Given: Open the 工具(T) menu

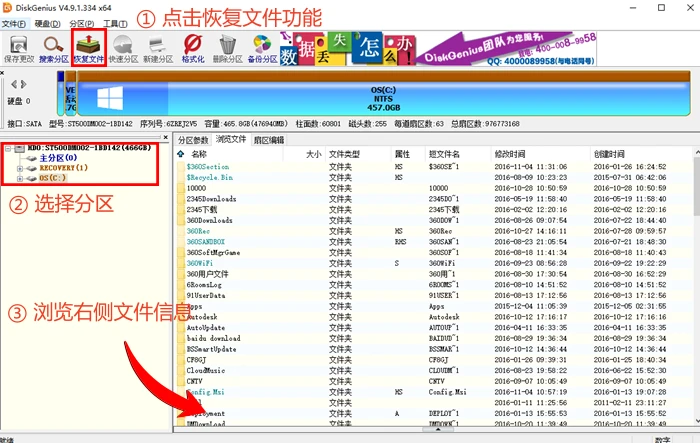Looking at the screenshot, I should 115,22.
